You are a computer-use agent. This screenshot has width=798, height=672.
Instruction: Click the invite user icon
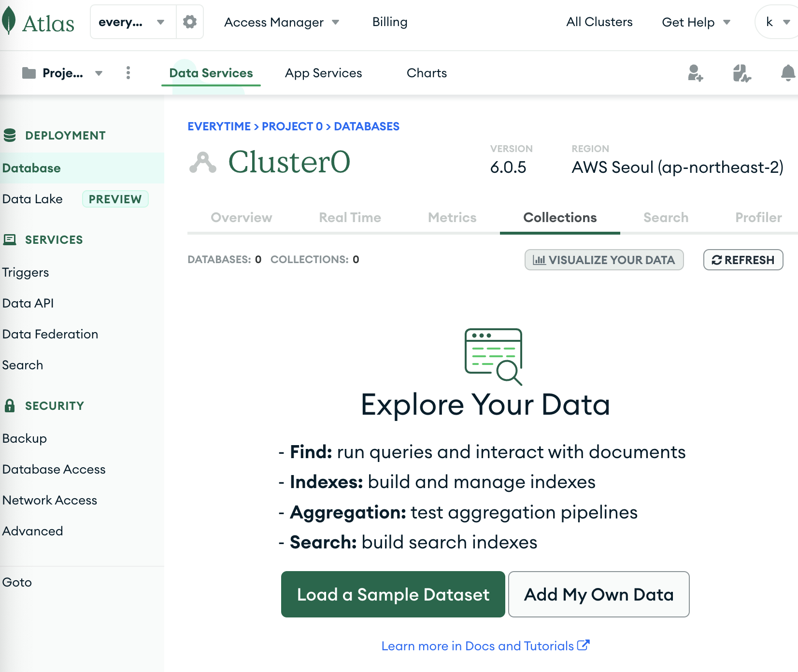[695, 73]
